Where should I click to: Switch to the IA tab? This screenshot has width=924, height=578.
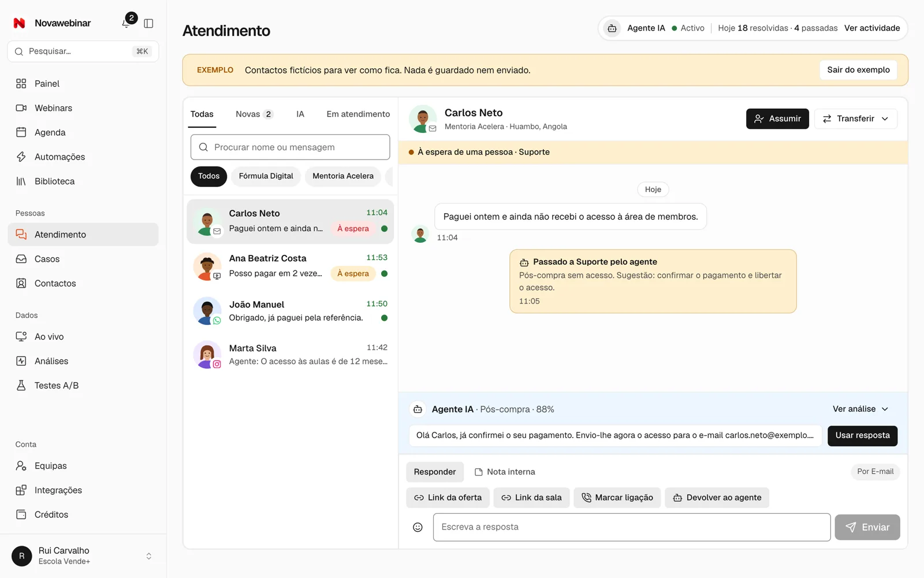point(300,114)
